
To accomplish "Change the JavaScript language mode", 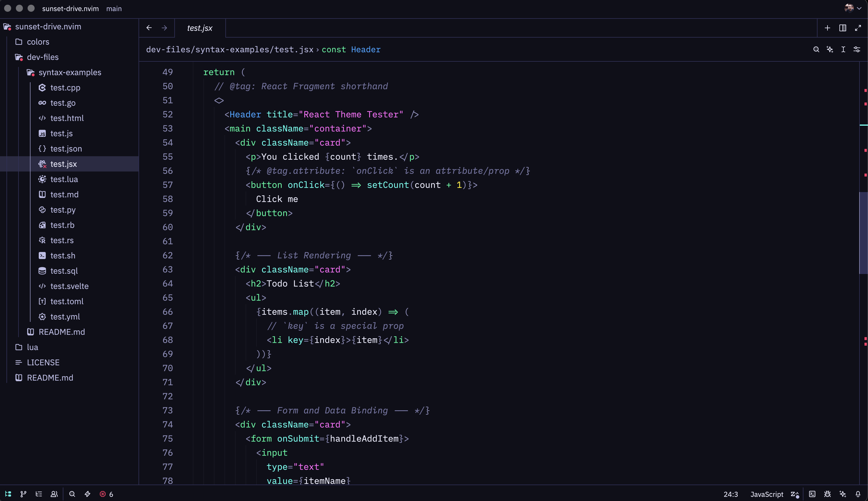I will [x=766, y=495].
